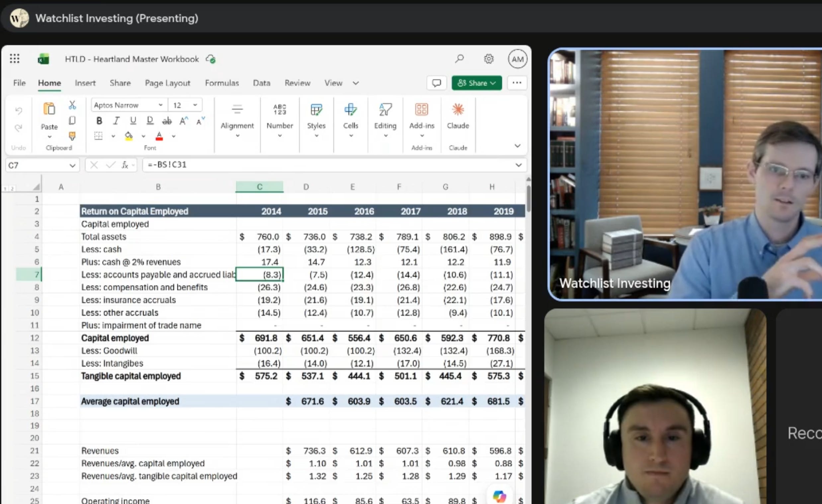Toggle bold formatting
822x504 pixels.
[99, 121]
